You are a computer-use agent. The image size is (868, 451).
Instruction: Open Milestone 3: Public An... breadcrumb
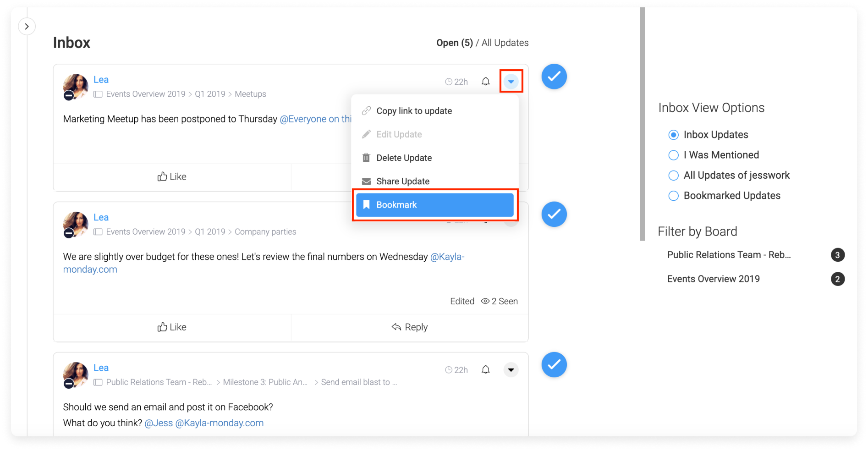point(265,382)
